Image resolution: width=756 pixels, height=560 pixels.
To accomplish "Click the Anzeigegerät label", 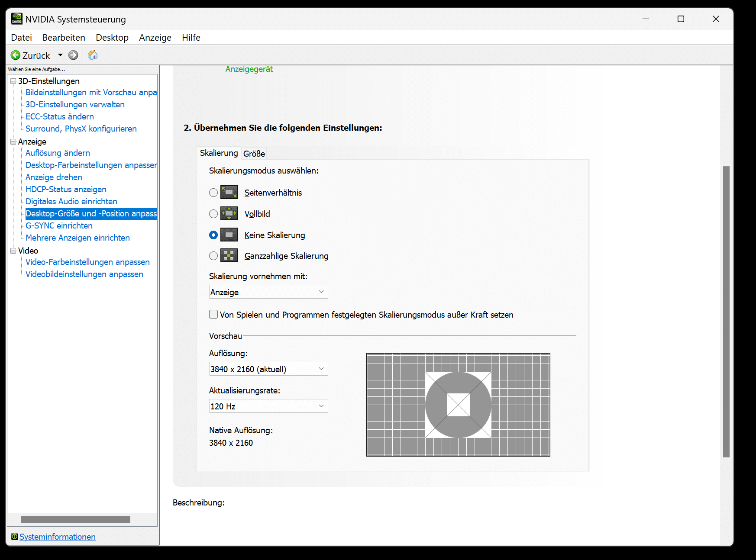I will click(249, 69).
